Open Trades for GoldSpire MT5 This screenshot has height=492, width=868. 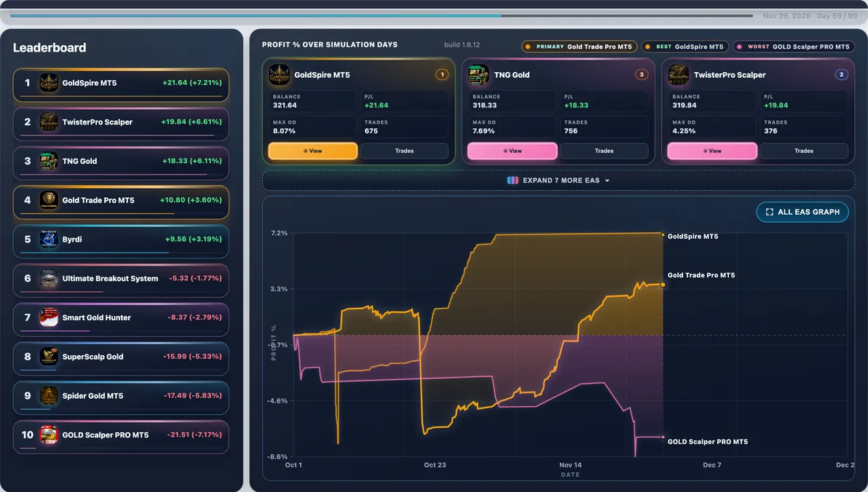pos(404,151)
